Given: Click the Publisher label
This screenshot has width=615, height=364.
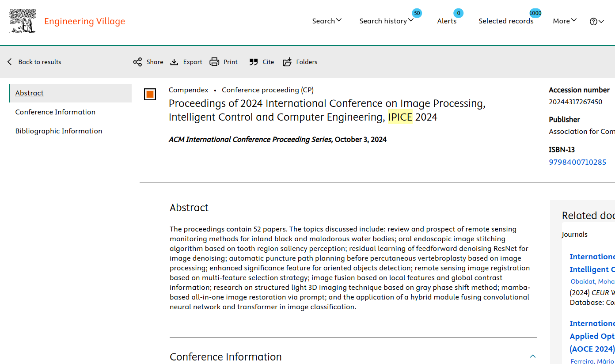Looking at the screenshot, I should (x=564, y=119).
